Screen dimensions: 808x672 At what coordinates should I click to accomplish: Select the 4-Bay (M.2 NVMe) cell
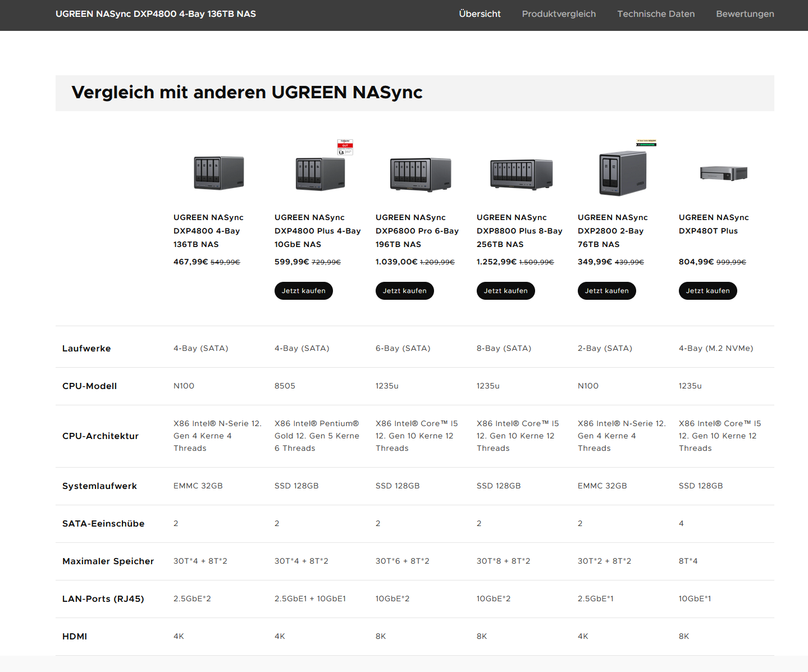click(x=716, y=349)
